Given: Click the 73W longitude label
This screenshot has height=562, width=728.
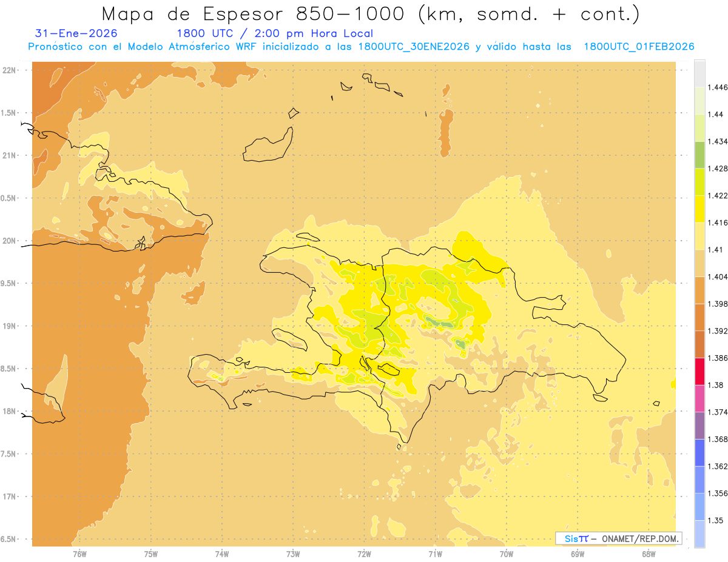Looking at the screenshot, I should pyautogui.click(x=293, y=554).
